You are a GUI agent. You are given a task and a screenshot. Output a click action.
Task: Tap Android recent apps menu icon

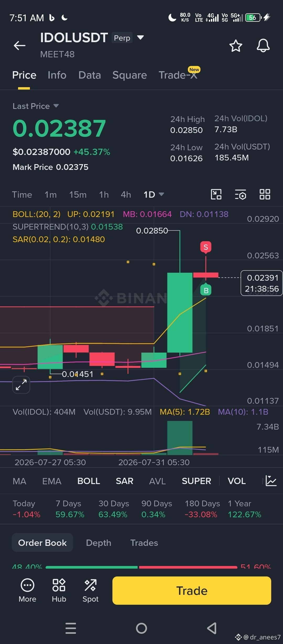coord(71,628)
